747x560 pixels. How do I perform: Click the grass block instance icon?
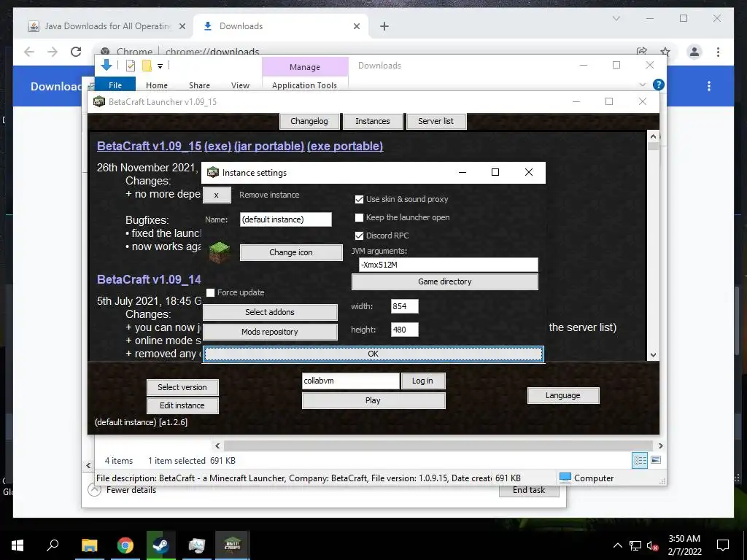pos(219,252)
